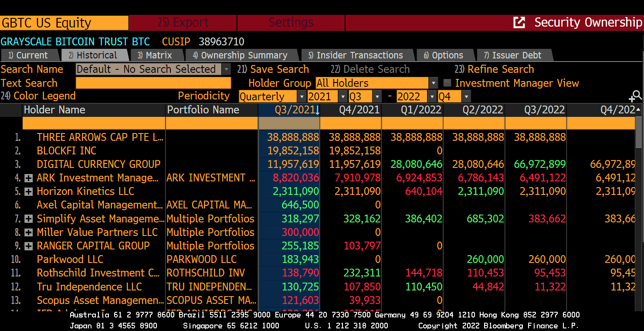Expand Horizon Kinetics LLC row
Viewport: 644px width, 331px height.
pos(29,191)
